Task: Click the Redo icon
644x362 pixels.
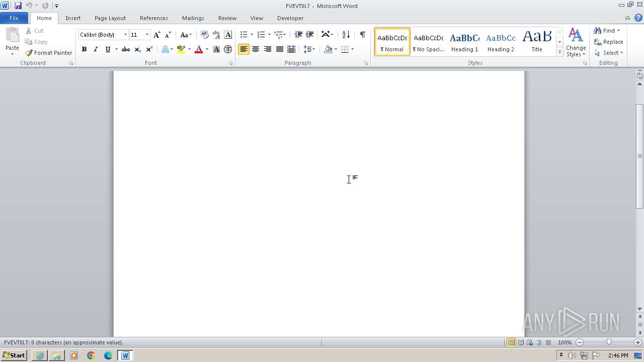Action: [45, 6]
